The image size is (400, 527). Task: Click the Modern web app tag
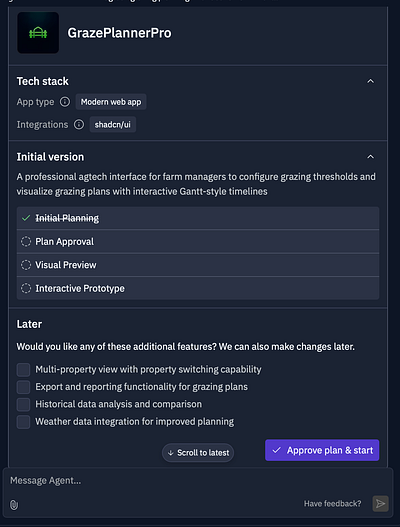coord(111,102)
